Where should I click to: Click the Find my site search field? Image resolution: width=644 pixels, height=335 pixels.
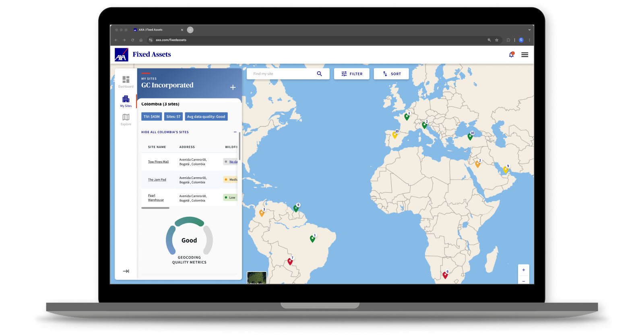pos(282,74)
